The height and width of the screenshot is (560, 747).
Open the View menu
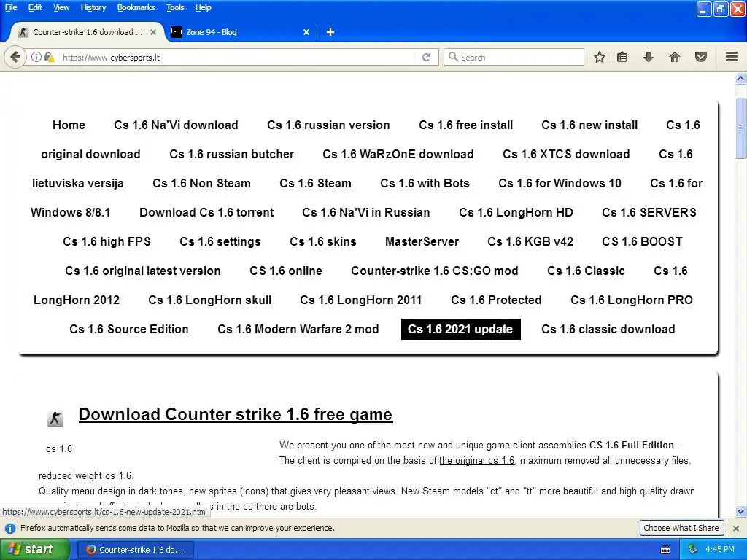61,7
